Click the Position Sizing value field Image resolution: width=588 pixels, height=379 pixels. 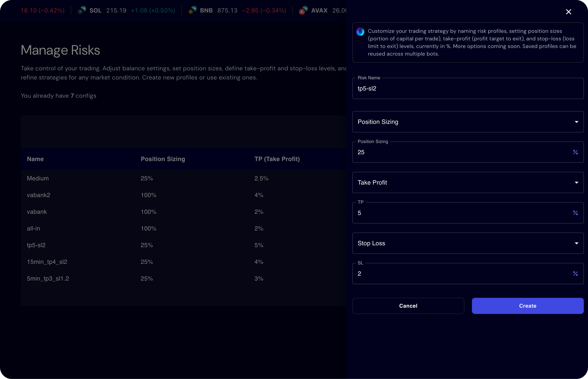462,152
